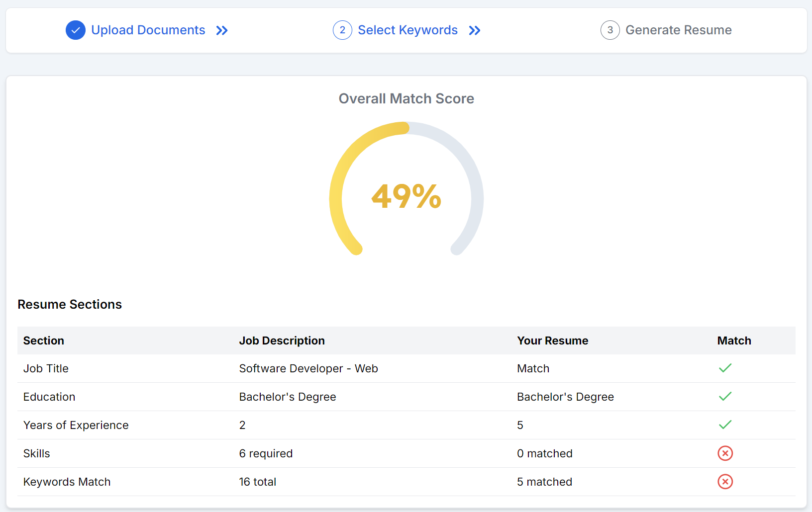Select the Skills row label
The image size is (812, 512).
coord(37,453)
